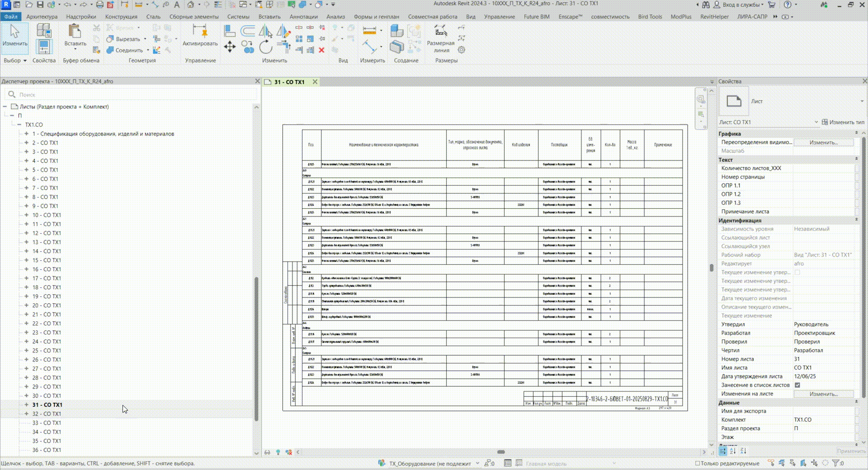
Task: Click the Save icon in quick access toolbar
Action: pyautogui.click(x=40, y=5)
